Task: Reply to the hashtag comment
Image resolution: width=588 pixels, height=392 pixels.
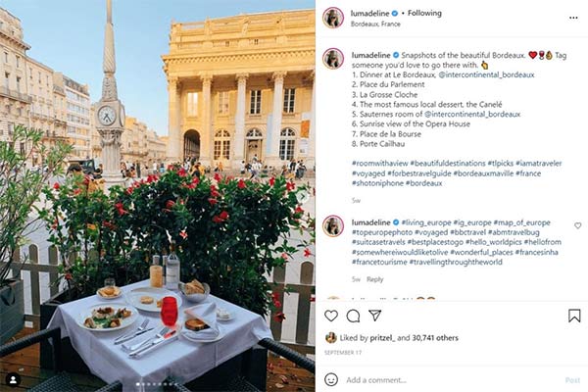Action: (375, 279)
